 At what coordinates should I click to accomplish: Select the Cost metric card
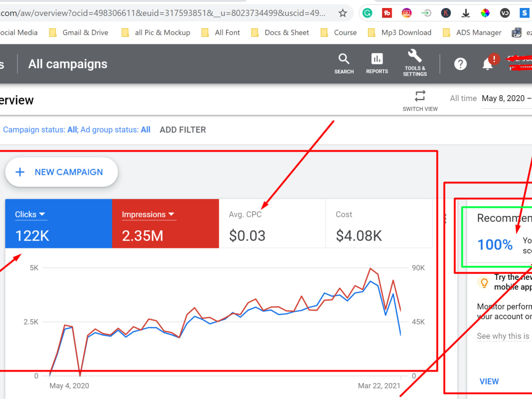click(379, 223)
